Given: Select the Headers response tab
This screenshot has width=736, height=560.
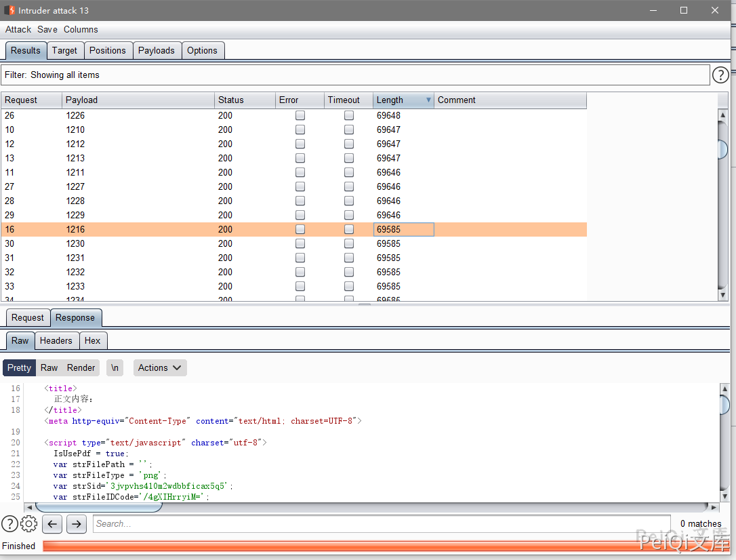Looking at the screenshot, I should click(x=56, y=340).
